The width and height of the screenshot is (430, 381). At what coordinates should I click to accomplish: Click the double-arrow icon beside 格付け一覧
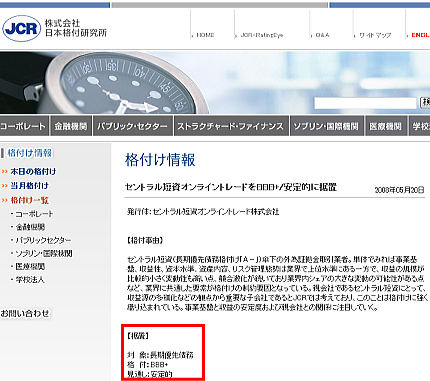click(5, 200)
